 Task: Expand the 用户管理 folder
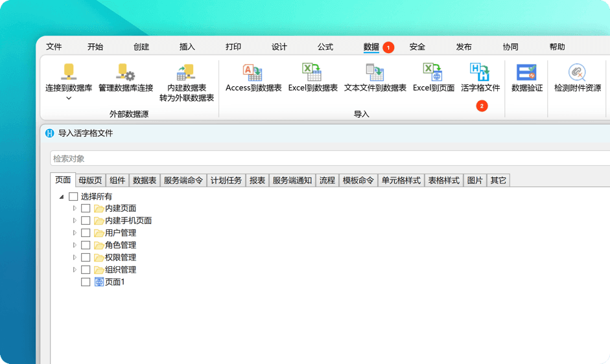(75, 233)
